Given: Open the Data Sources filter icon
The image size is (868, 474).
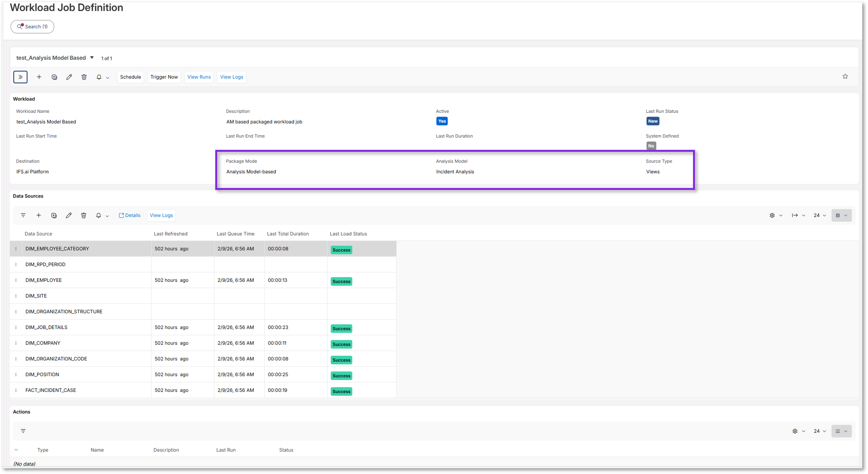Looking at the screenshot, I should click(x=23, y=215).
